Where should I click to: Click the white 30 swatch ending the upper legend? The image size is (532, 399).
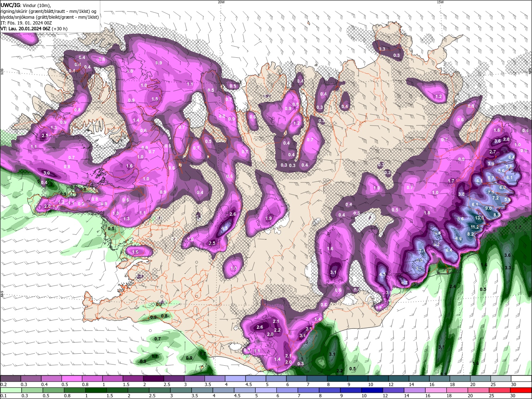521,379
